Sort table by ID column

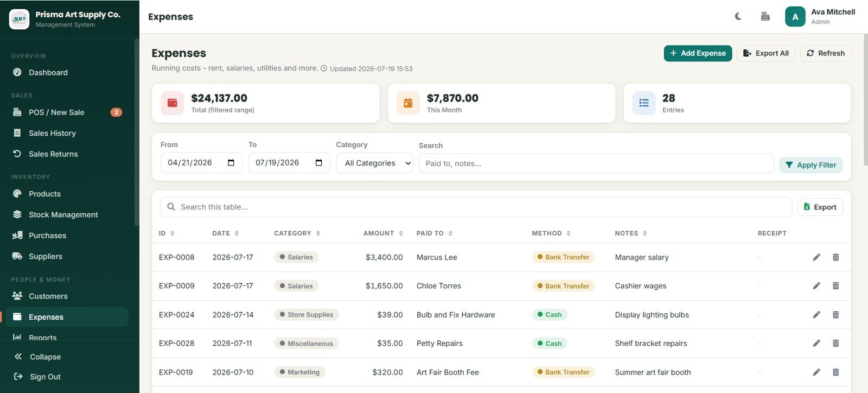[x=167, y=233]
